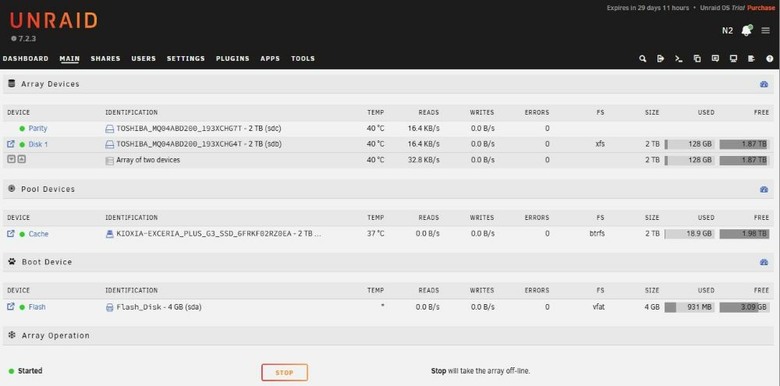The height and width of the screenshot is (386, 780).
Task: Click Flash used bar 931 MB
Action: (689, 307)
